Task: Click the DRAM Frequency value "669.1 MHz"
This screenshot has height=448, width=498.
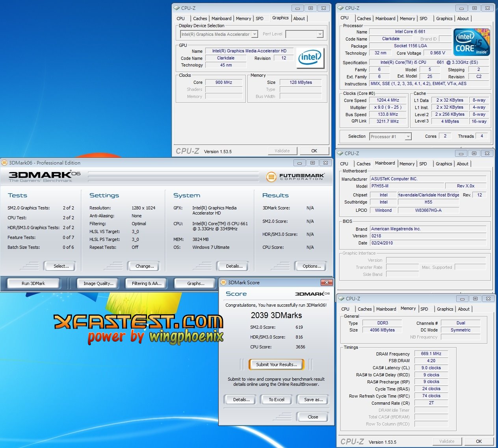Action: (431, 354)
